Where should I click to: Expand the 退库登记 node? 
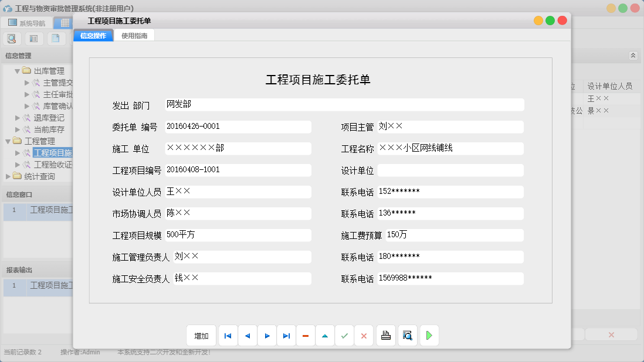(x=18, y=118)
